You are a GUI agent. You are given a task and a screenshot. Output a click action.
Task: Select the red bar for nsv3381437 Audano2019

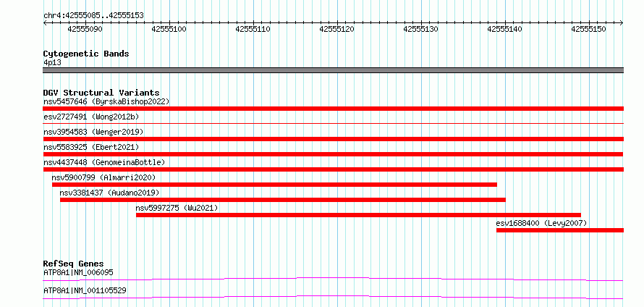pos(283,200)
